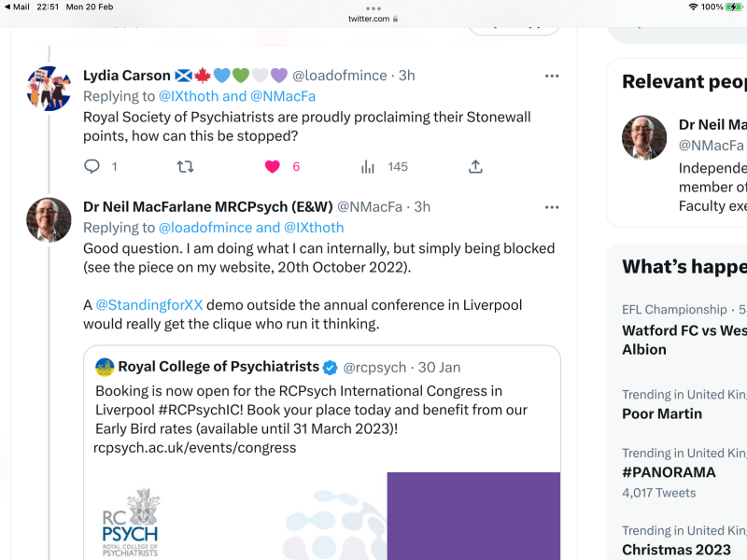Open the Poor Martin trending topic

click(x=662, y=413)
